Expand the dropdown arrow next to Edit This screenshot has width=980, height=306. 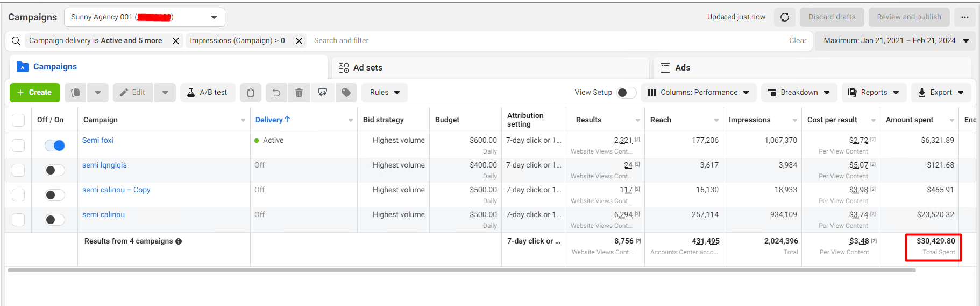coord(165,93)
